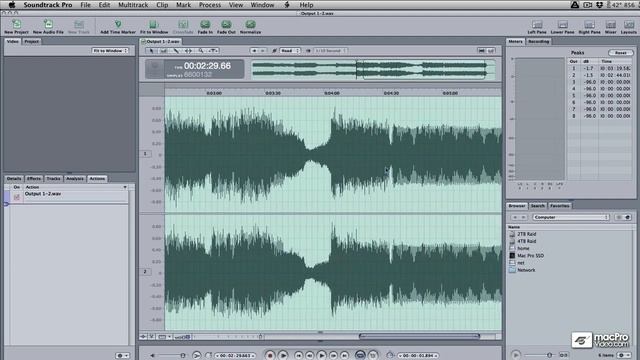Switch to the Effects tab
This screenshot has width=640, height=360.
tap(34, 178)
